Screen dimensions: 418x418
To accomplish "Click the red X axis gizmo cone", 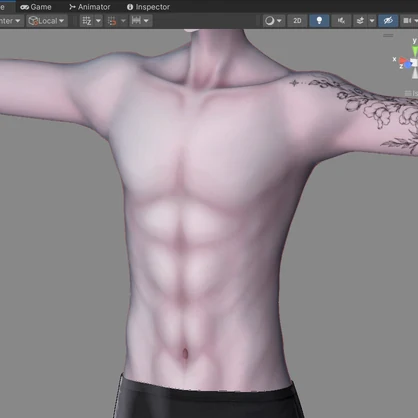I will [403, 61].
